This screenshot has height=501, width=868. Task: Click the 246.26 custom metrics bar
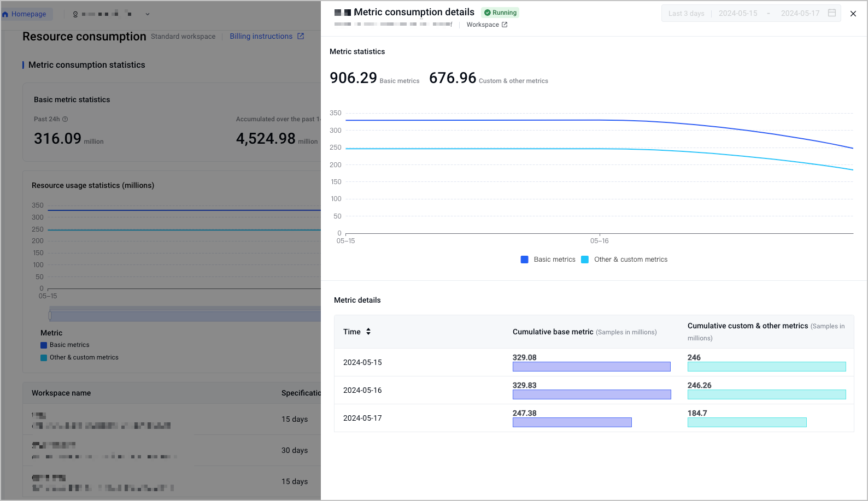(767, 394)
